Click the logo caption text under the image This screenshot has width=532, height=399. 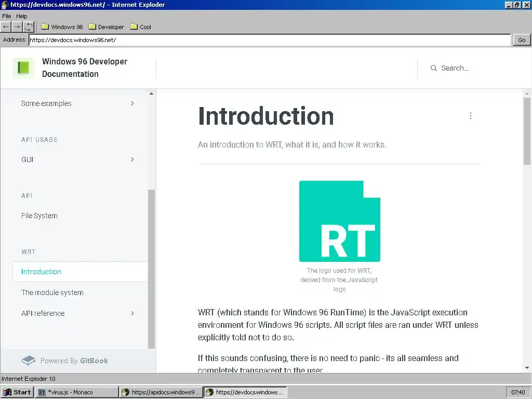339,280
